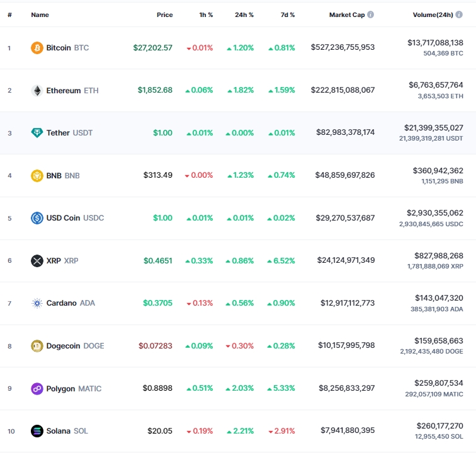Click the Bitcoin orange logo icon

click(x=37, y=48)
